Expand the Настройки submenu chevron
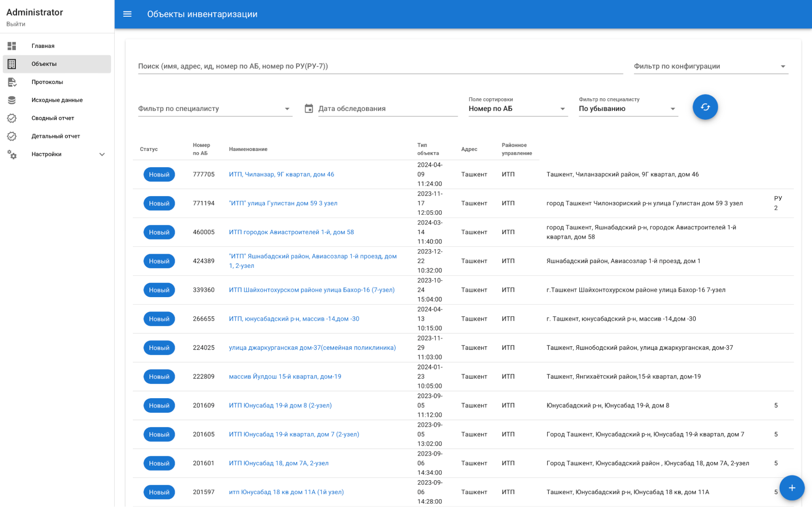This screenshot has width=812, height=507. [x=102, y=154]
